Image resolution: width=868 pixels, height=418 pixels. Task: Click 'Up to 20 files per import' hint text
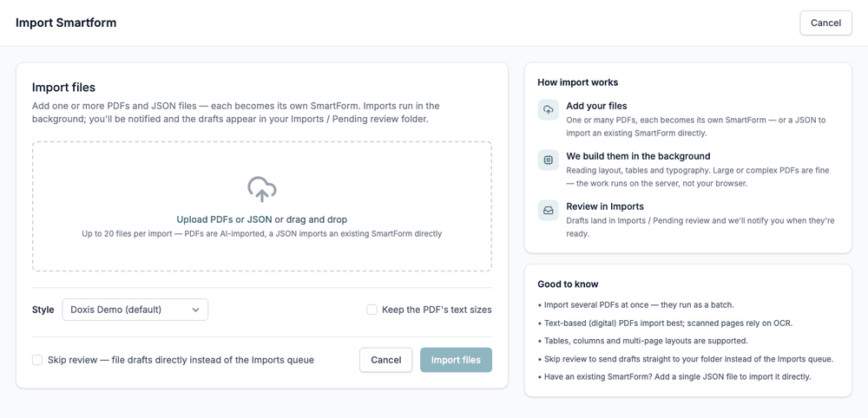click(262, 234)
